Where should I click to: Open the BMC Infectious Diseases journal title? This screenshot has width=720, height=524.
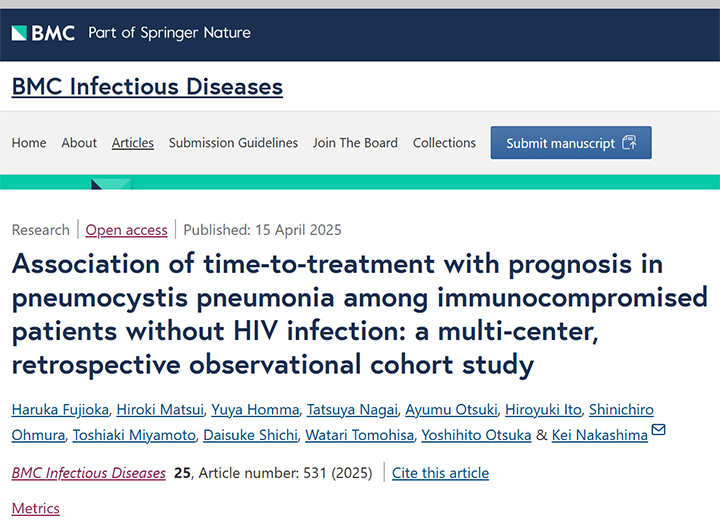pos(147,86)
